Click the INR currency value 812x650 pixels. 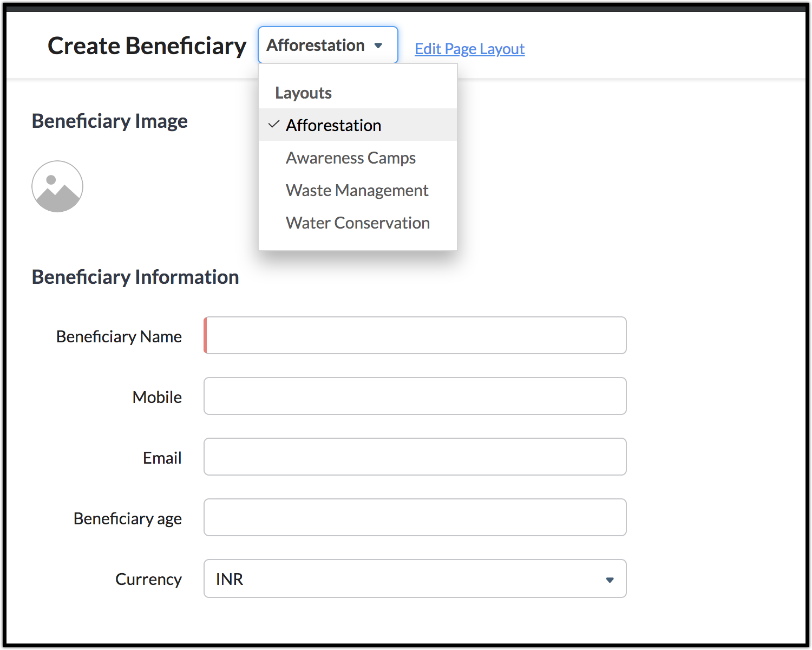click(x=230, y=579)
